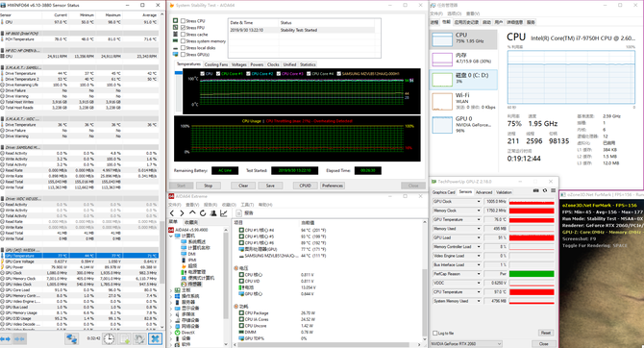Open the GPU-Z hamburger menu icon
The width and height of the screenshot is (644, 348).
554,190
